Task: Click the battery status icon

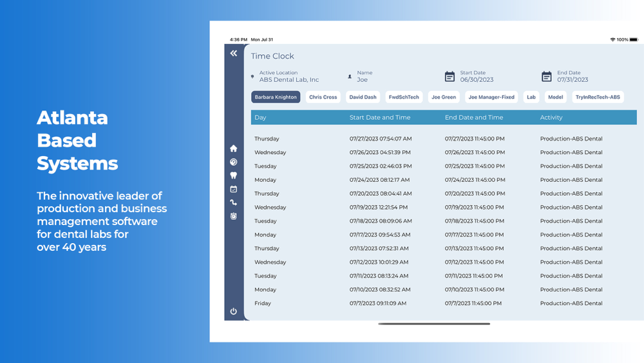Action: (634, 39)
